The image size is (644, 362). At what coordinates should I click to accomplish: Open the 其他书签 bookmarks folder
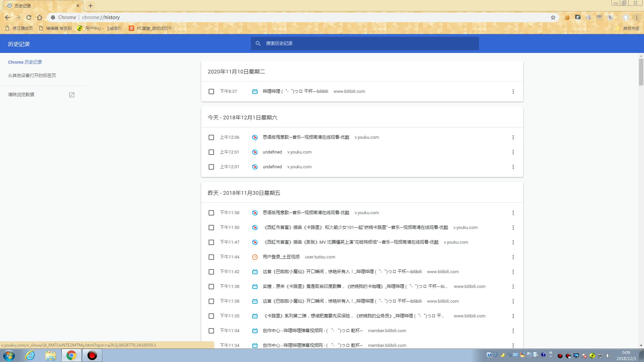point(627,28)
